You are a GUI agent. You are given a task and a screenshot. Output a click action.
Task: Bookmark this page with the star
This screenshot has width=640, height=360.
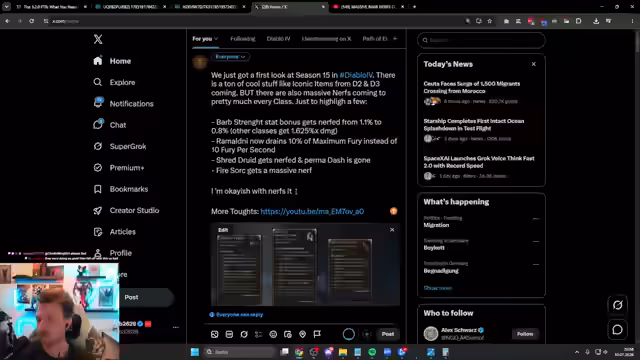click(489, 21)
